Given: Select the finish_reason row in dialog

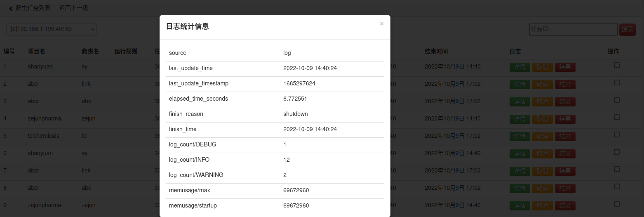Looking at the screenshot, I should pos(275,114).
